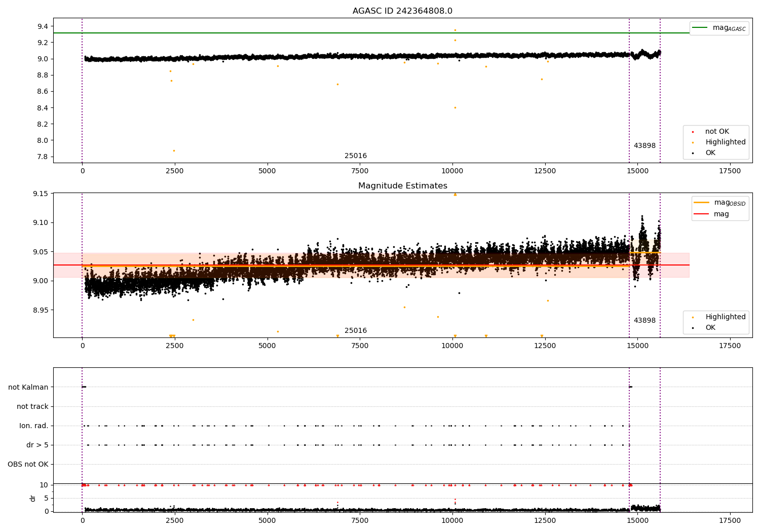This screenshot has width=760, height=532.
Task: Click the 'dr > 5' row label
Action: click(37, 445)
